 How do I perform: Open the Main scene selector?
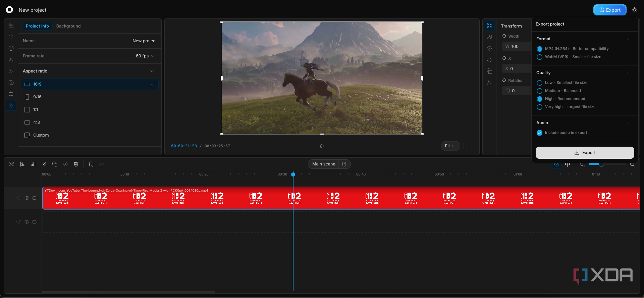point(323,164)
